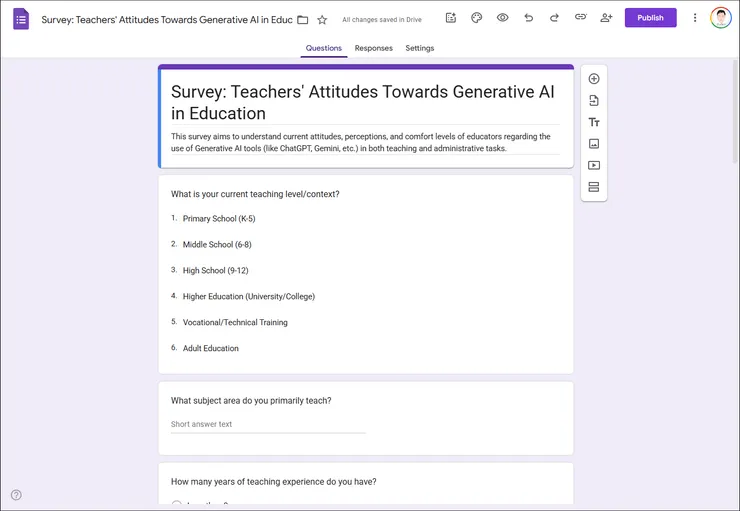This screenshot has width=740, height=511.
Task: Open the Settings tab
Action: [420, 48]
